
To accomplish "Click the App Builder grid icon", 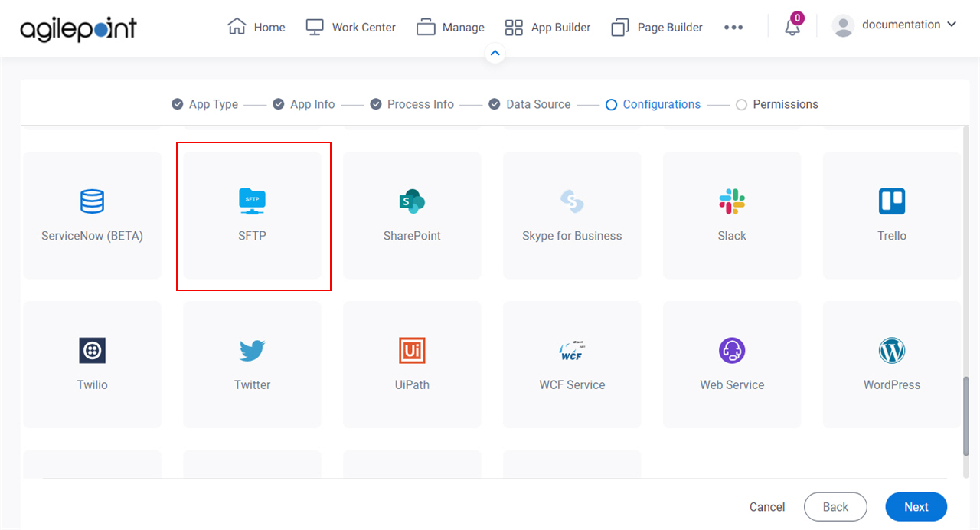I will (x=514, y=28).
